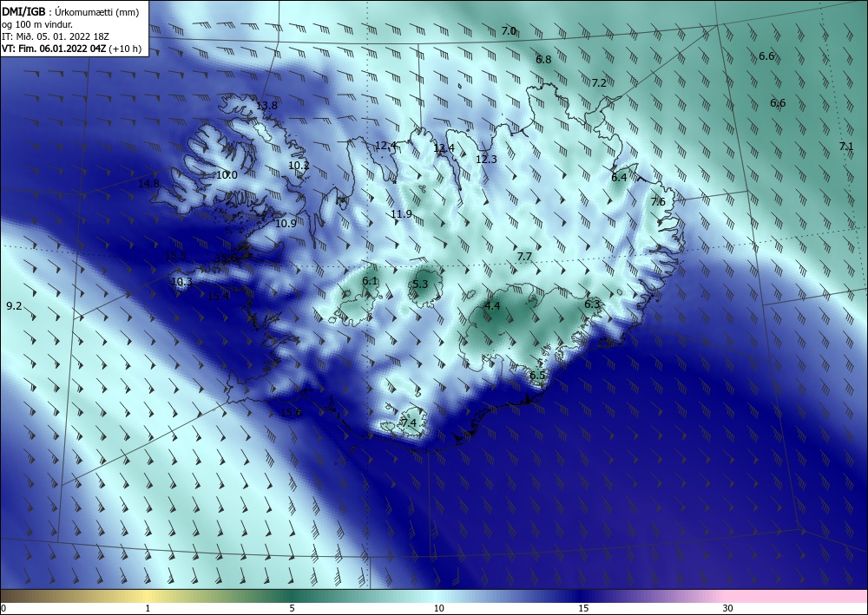Image resolution: width=868 pixels, height=615 pixels.
Task: Click the 7.0 value label
Action: click(x=509, y=31)
